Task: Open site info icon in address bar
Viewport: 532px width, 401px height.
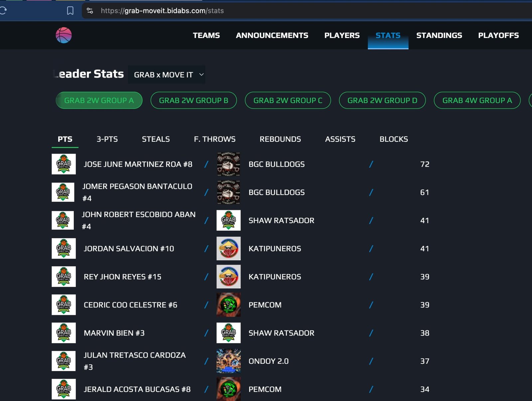Action: tap(90, 11)
